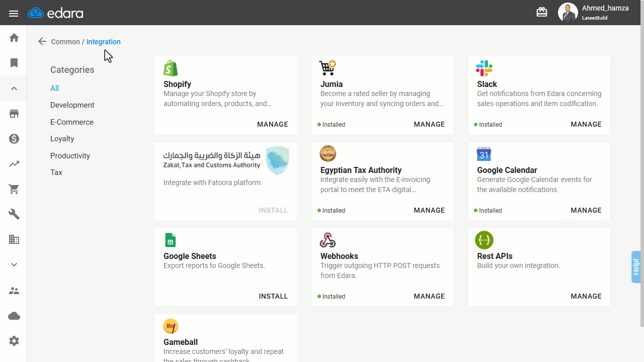This screenshot has height=362, width=644.
Task: Open the shopping cart sidebar icon
Action: coord(14,189)
